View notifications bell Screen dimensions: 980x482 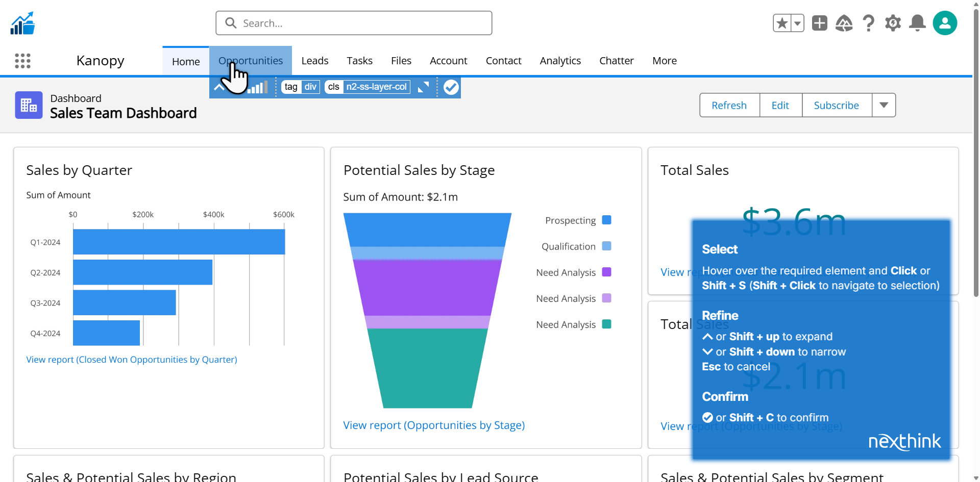click(917, 23)
